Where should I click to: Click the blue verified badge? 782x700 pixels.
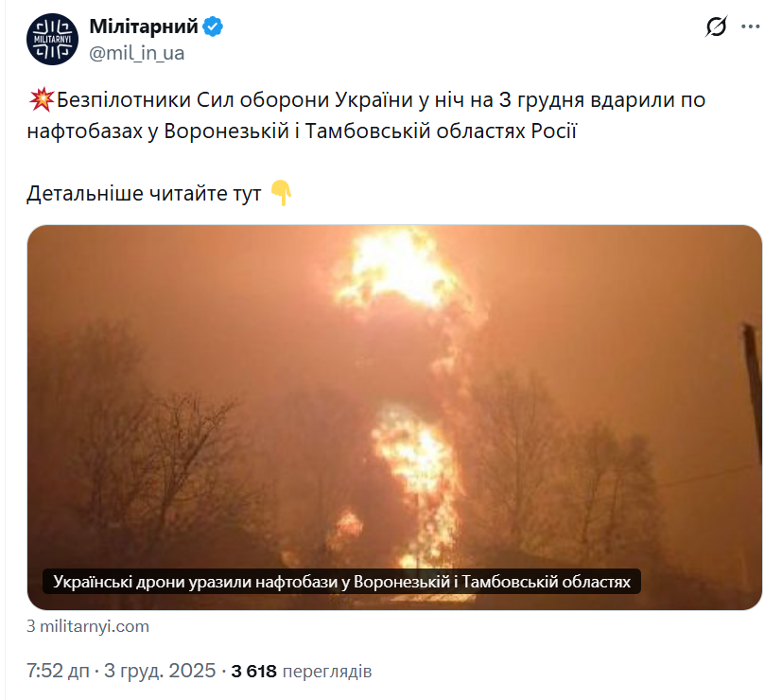(213, 26)
